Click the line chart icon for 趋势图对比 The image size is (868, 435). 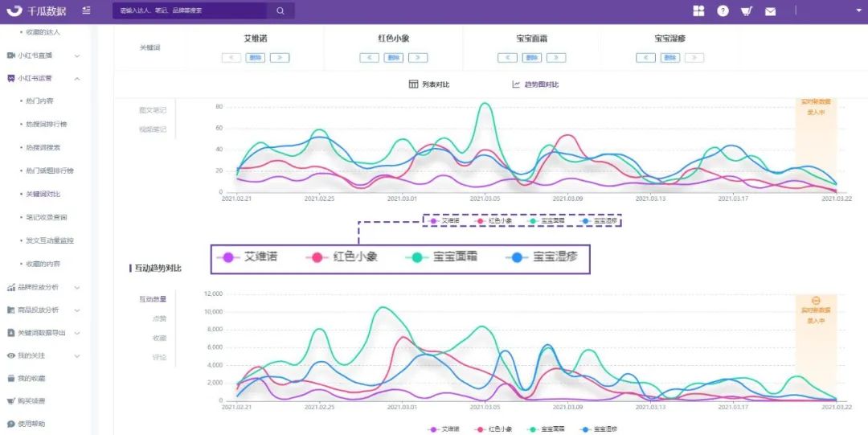[516, 84]
